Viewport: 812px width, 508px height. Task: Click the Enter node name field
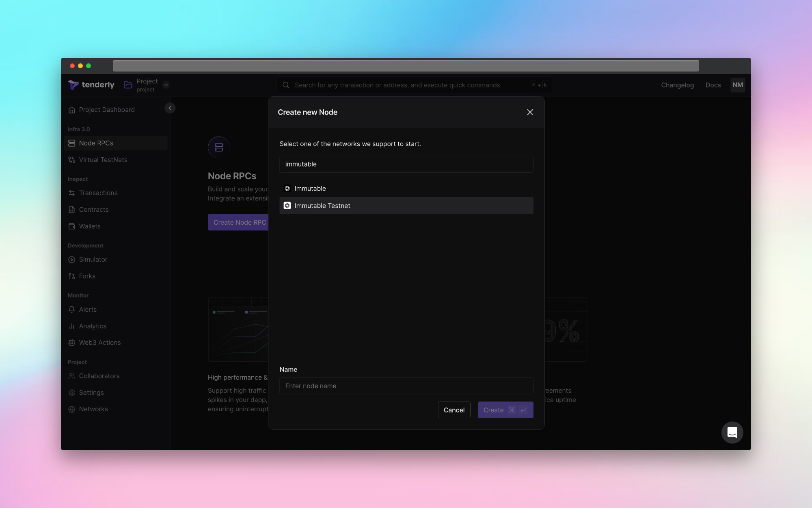pyautogui.click(x=406, y=386)
